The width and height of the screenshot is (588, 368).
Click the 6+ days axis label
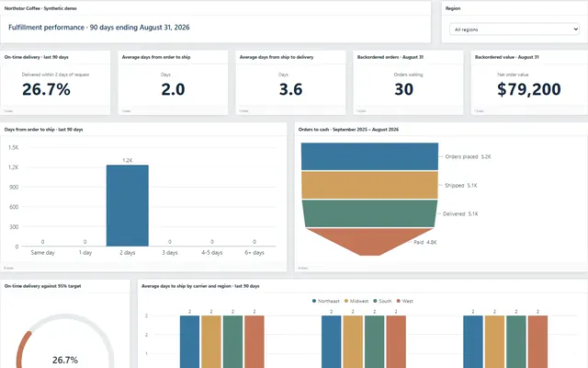254,253
